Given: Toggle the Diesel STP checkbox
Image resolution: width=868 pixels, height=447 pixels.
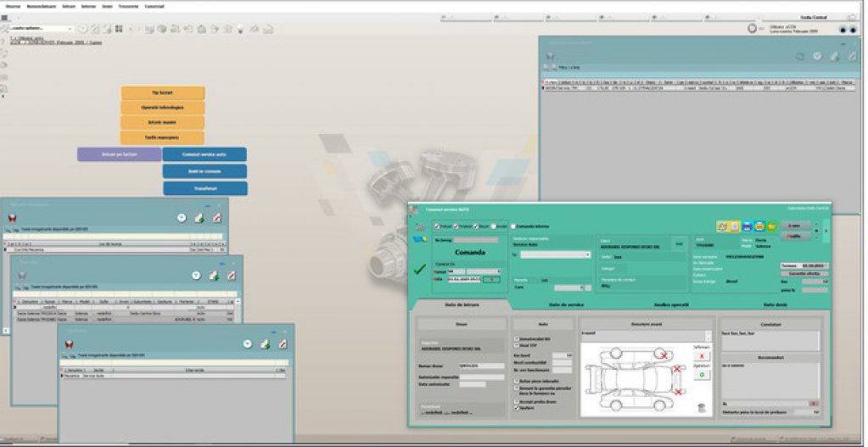Looking at the screenshot, I should pyautogui.click(x=517, y=345).
